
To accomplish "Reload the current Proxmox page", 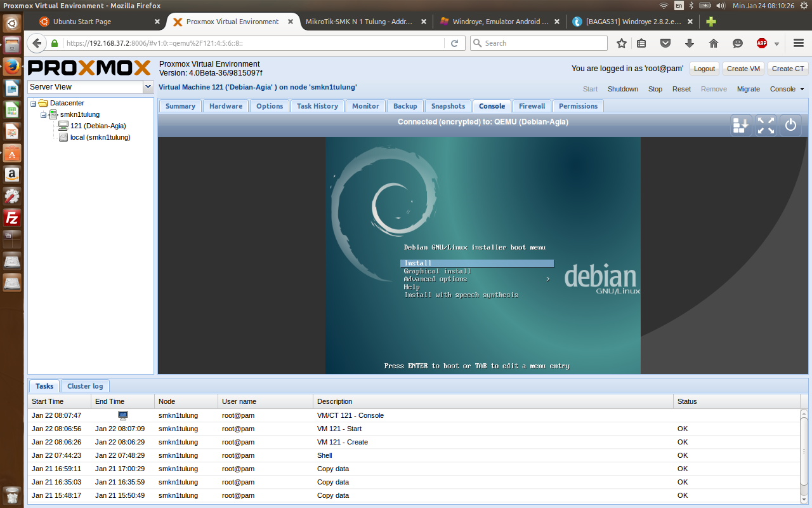I will click(x=454, y=43).
